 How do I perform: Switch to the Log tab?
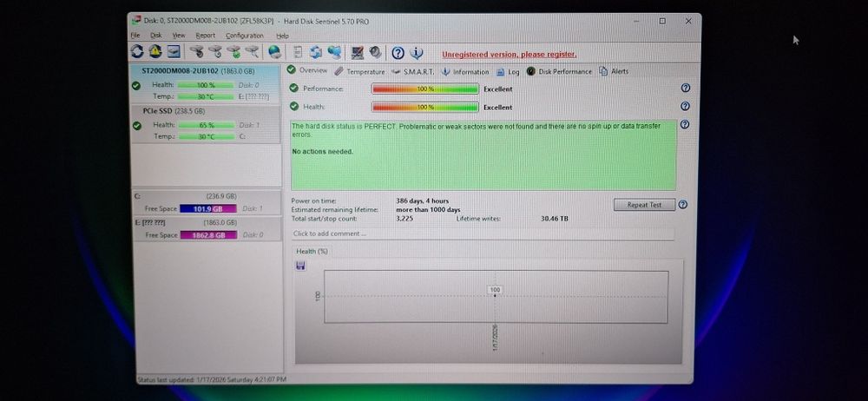508,72
